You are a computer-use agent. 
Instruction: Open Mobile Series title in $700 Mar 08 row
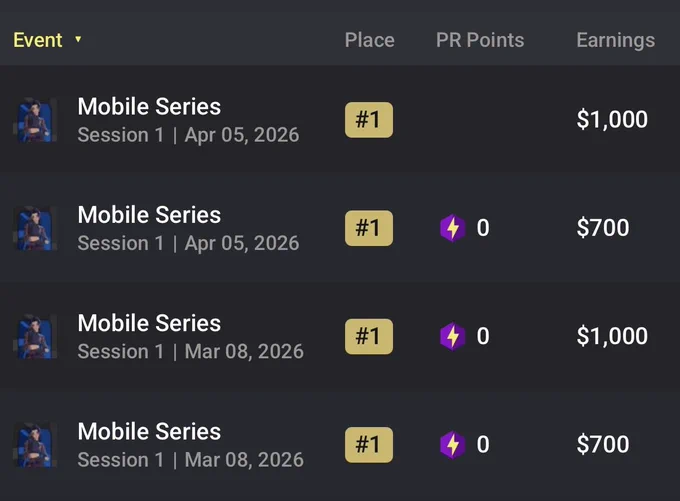point(149,432)
